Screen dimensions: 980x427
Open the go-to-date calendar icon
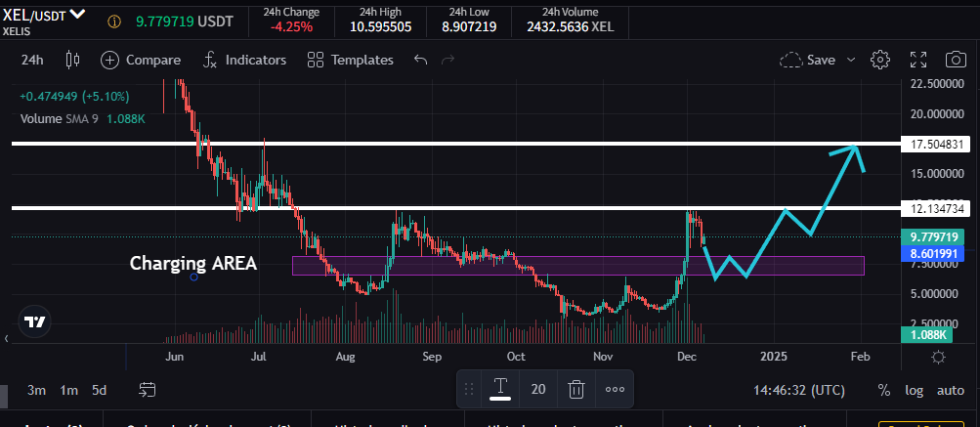pyautogui.click(x=147, y=390)
